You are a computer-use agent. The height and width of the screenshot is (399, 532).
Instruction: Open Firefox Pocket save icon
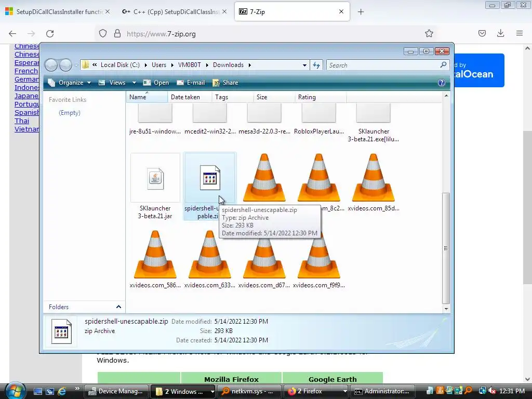[x=482, y=33]
